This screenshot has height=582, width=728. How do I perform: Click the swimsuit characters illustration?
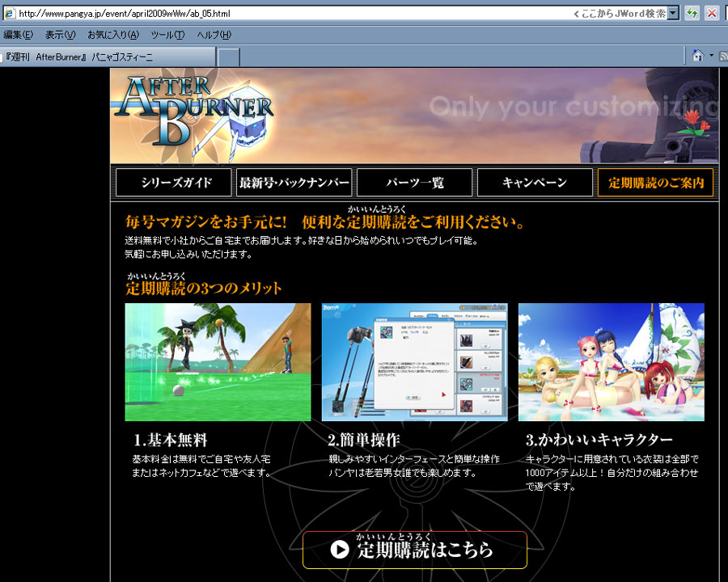pyautogui.click(x=612, y=362)
